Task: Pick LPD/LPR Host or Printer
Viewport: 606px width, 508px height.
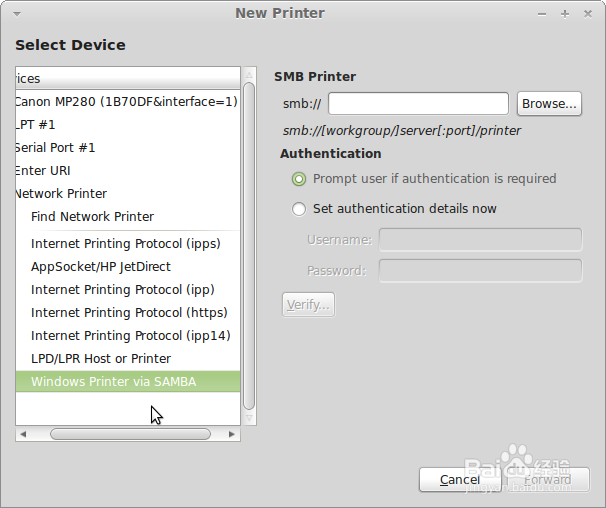Action: click(100, 359)
